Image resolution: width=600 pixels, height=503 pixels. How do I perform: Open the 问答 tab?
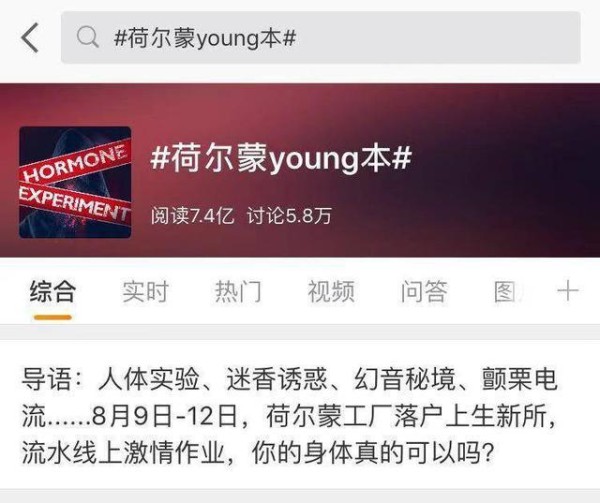click(424, 291)
